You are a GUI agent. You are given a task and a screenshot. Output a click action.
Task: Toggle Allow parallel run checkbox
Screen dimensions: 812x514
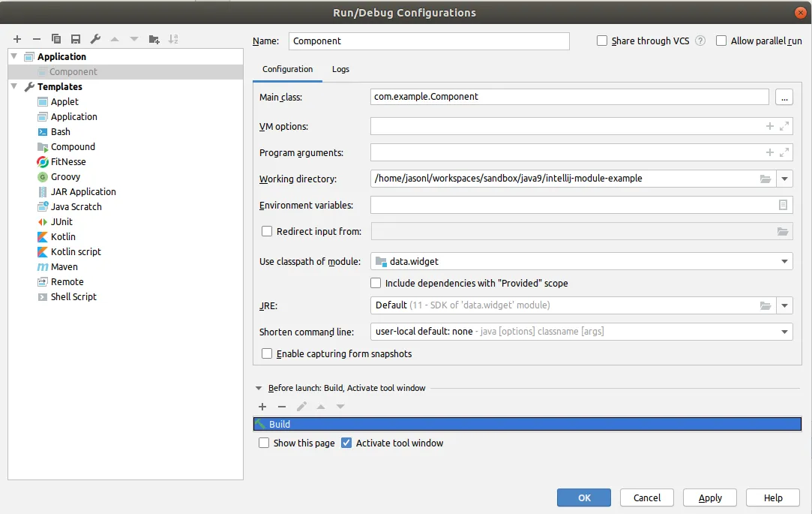point(721,41)
